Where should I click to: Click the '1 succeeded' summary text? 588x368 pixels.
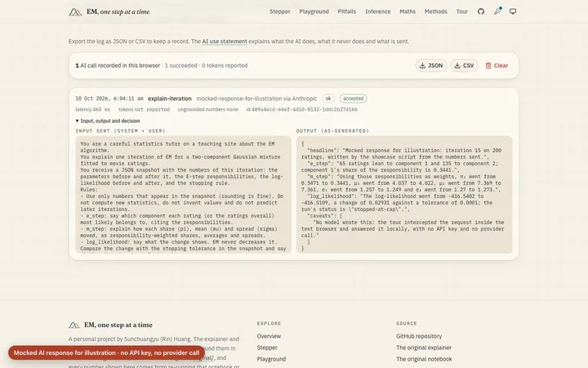pyautogui.click(x=180, y=65)
